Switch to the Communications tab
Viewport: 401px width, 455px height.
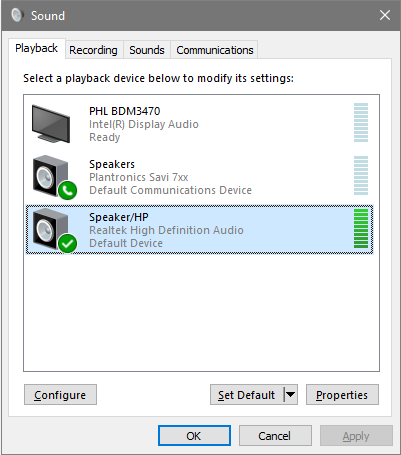tap(215, 50)
